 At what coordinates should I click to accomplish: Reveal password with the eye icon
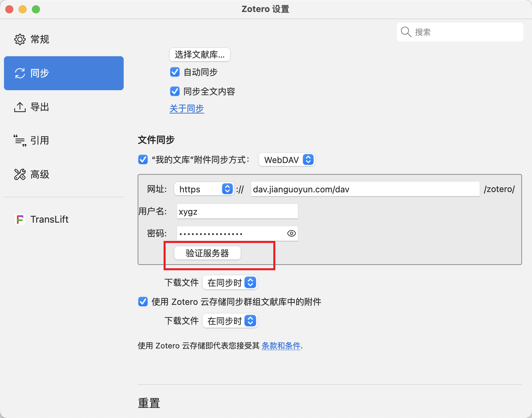291,233
